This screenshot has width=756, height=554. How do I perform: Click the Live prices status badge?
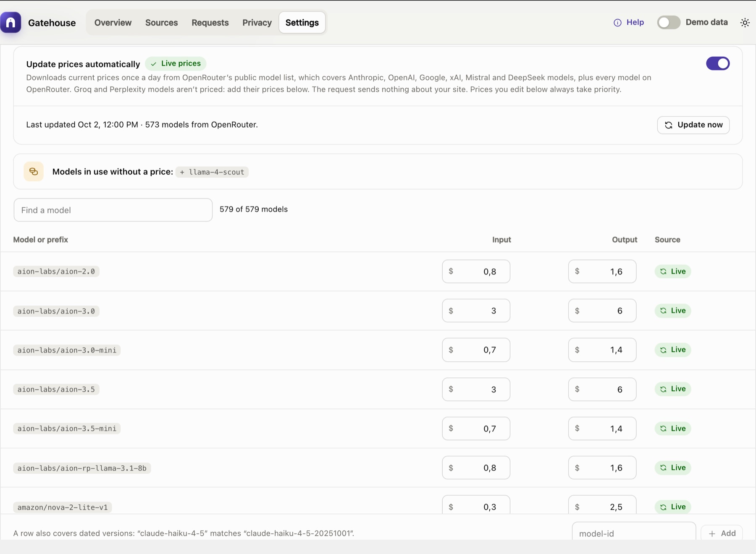(x=176, y=63)
